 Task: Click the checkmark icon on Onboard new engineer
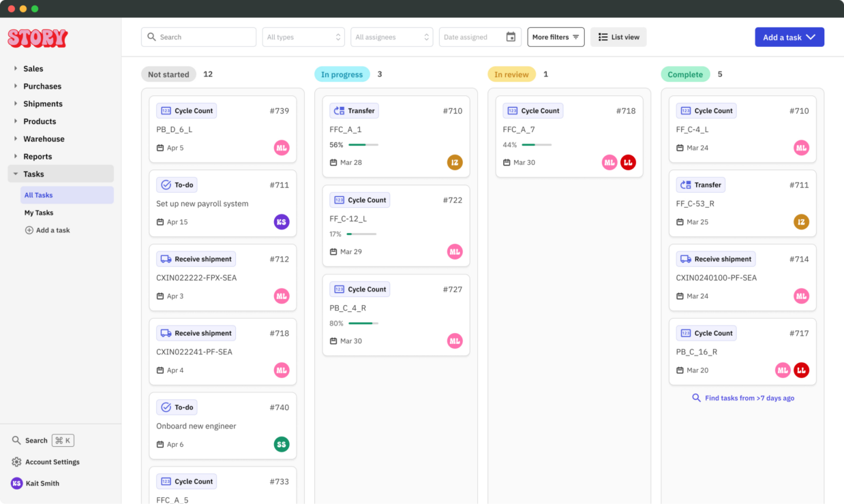(166, 407)
